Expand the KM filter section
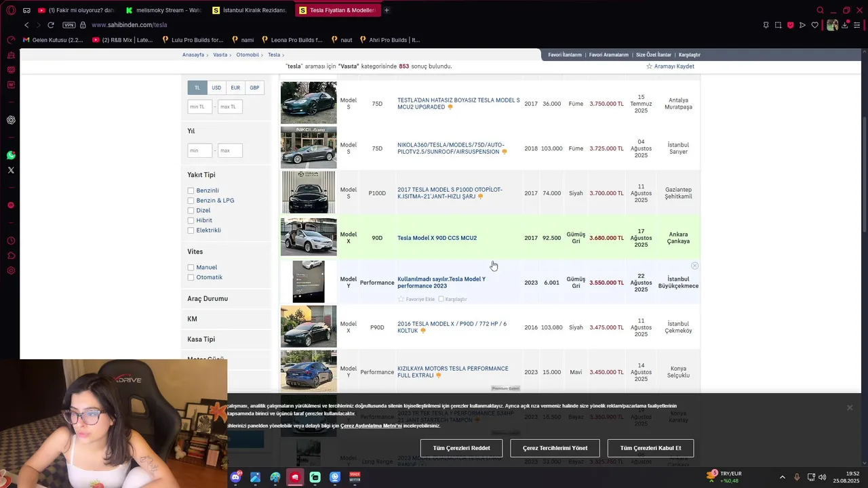 (x=192, y=319)
